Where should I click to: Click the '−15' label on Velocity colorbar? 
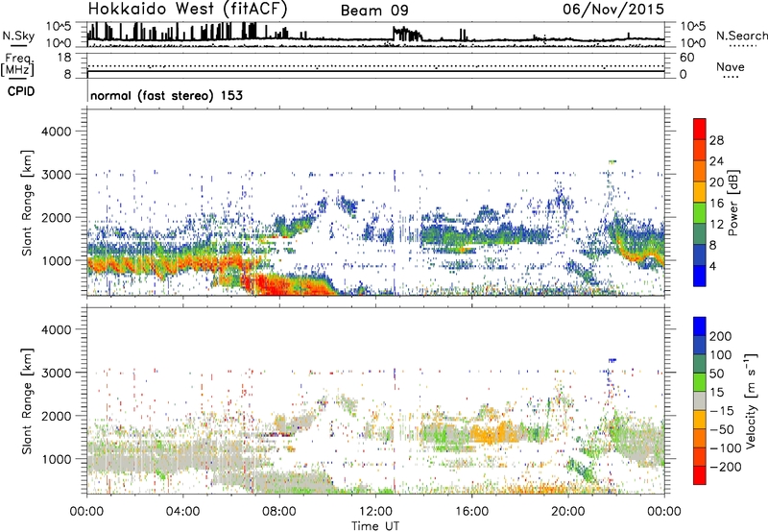tap(722, 411)
